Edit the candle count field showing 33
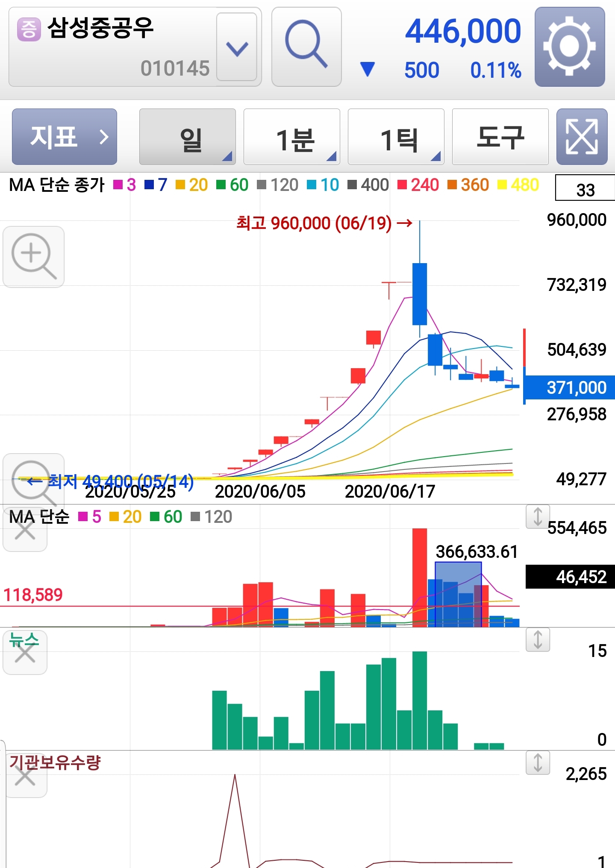Screen dimensions: 615x868 [585, 188]
